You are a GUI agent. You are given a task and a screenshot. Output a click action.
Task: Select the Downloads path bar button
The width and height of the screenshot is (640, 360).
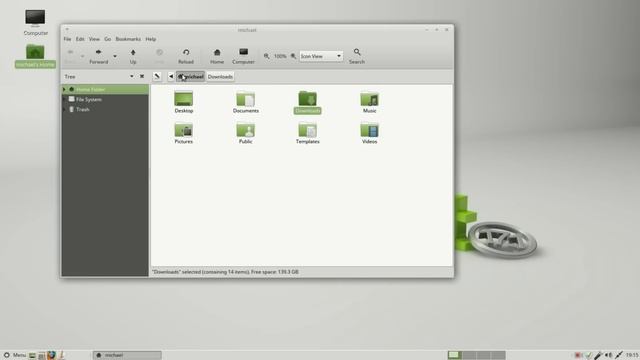[220, 76]
